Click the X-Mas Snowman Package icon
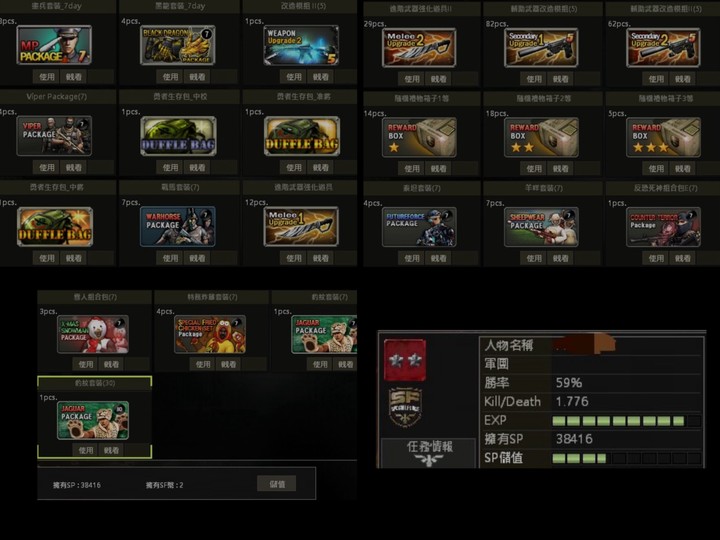 tap(93, 334)
